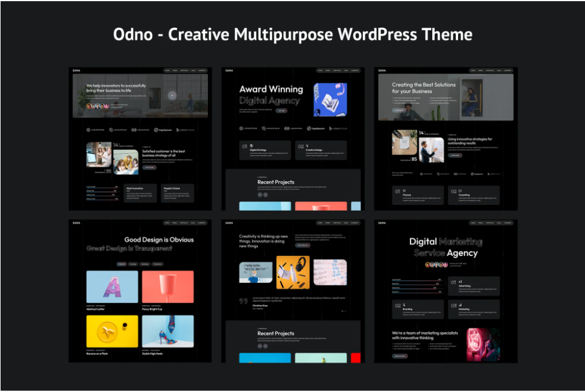Click the blue 3D illustration beside 'Award Winning'
The height and width of the screenshot is (392, 585).
pos(330,100)
